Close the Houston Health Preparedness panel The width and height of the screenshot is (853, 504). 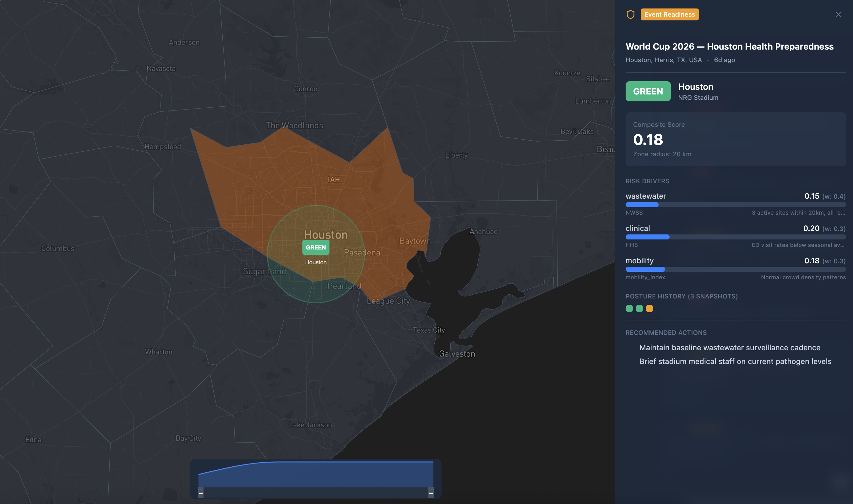tap(838, 14)
